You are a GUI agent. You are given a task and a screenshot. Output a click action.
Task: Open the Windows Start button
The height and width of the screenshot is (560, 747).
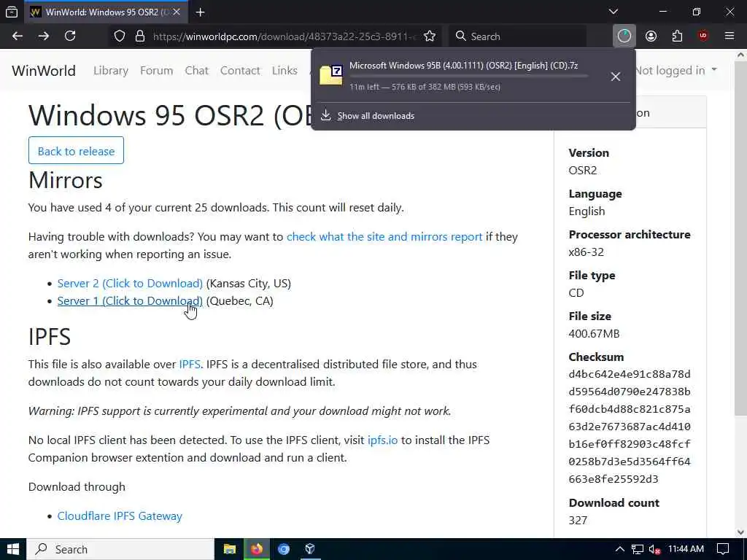[x=13, y=549]
